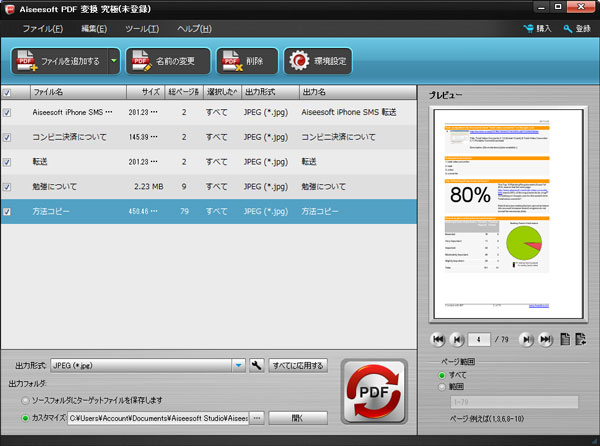Viewport: 600px width, 446px height.
Task: Open the ファイル(F) menu
Action: [42, 29]
